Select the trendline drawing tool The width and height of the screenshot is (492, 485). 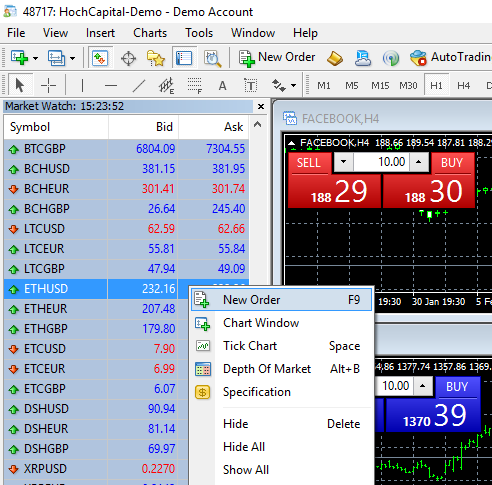(139, 86)
